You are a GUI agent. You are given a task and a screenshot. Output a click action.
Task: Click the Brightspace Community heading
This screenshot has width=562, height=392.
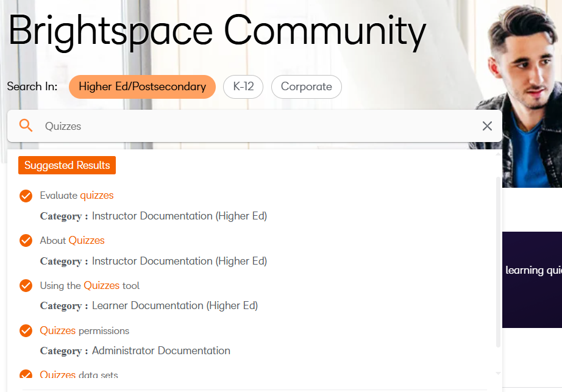click(x=217, y=32)
